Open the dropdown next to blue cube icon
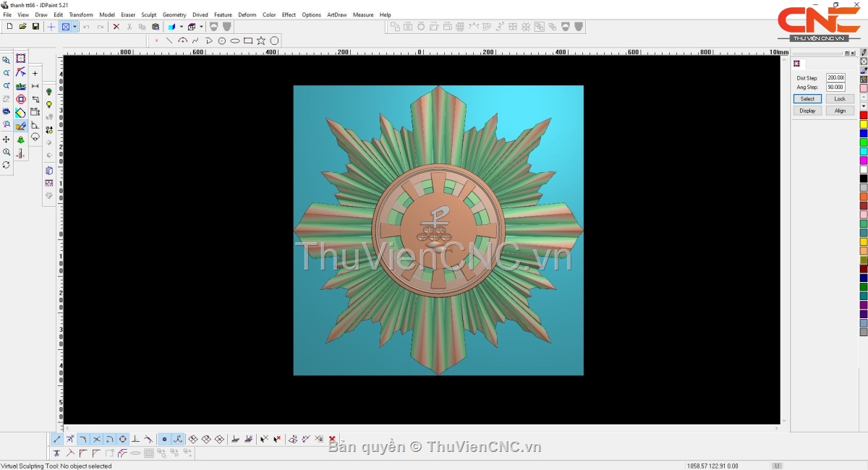868x470 pixels. [x=181, y=27]
